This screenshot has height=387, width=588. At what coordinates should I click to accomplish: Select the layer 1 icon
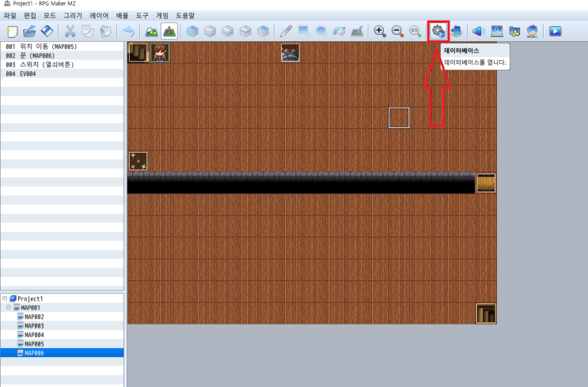[x=210, y=31]
